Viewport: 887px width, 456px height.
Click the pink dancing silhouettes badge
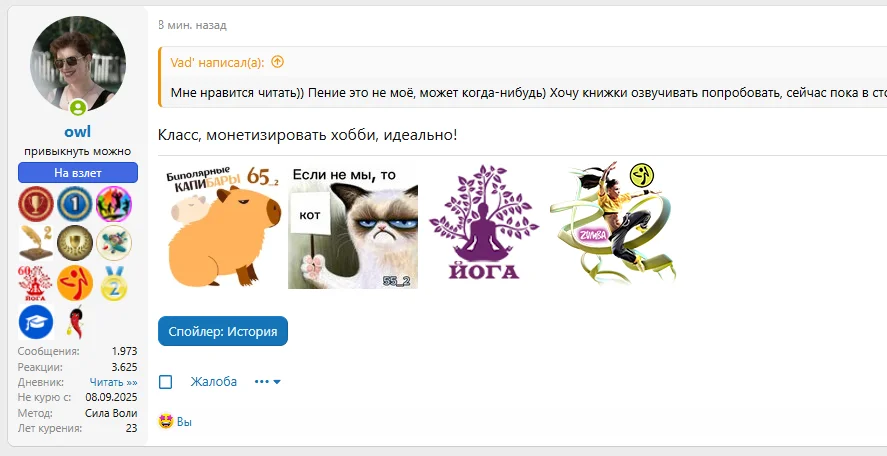114,204
